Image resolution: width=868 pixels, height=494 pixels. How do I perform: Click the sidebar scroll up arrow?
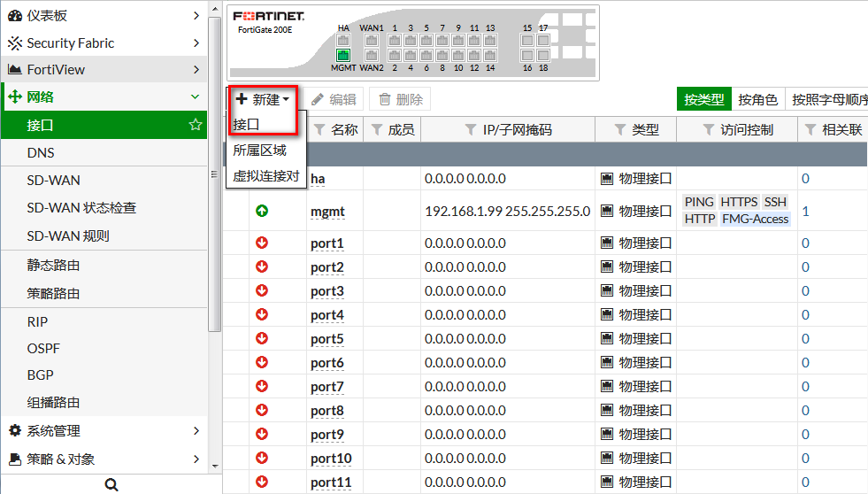[215, 8]
